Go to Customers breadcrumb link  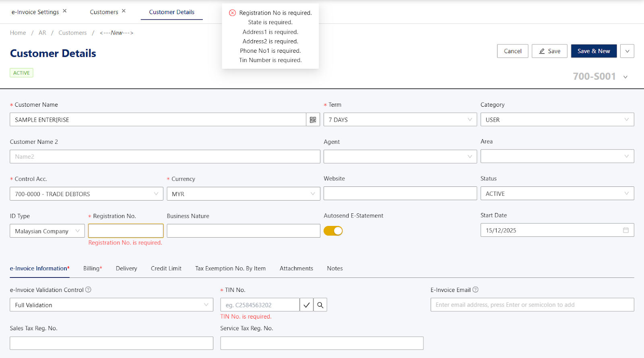pyautogui.click(x=72, y=33)
